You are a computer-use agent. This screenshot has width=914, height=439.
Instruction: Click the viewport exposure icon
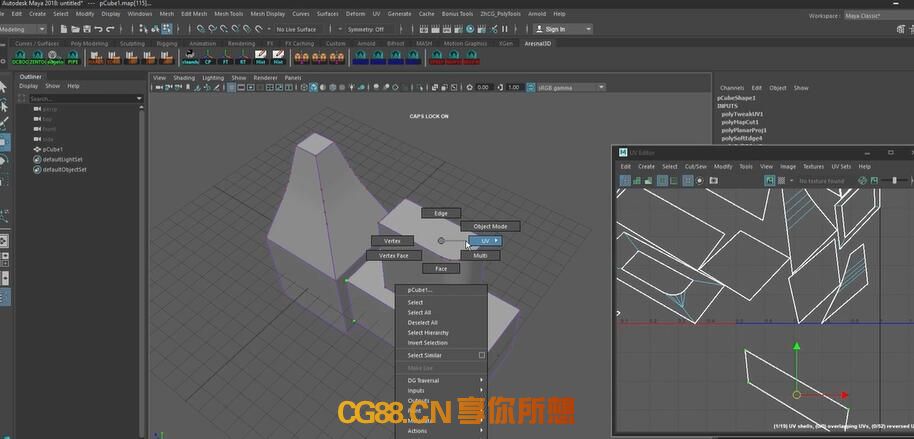click(470, 87)
